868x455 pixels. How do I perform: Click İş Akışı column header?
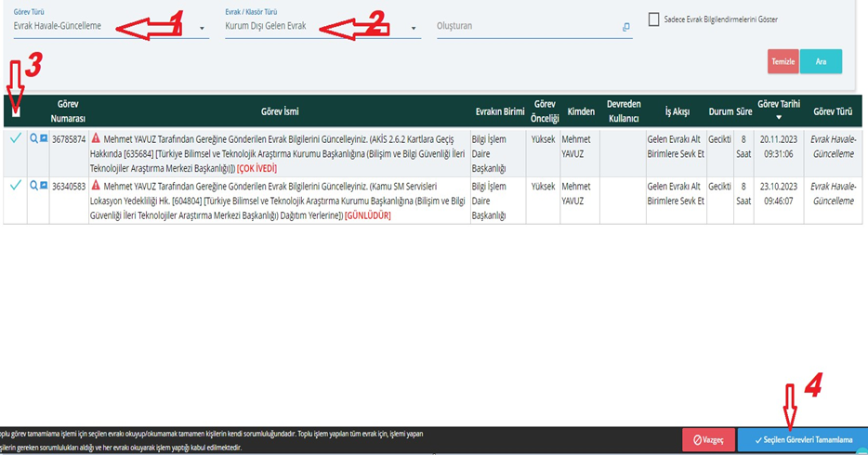pyautogui.click(x=677, y=111)
